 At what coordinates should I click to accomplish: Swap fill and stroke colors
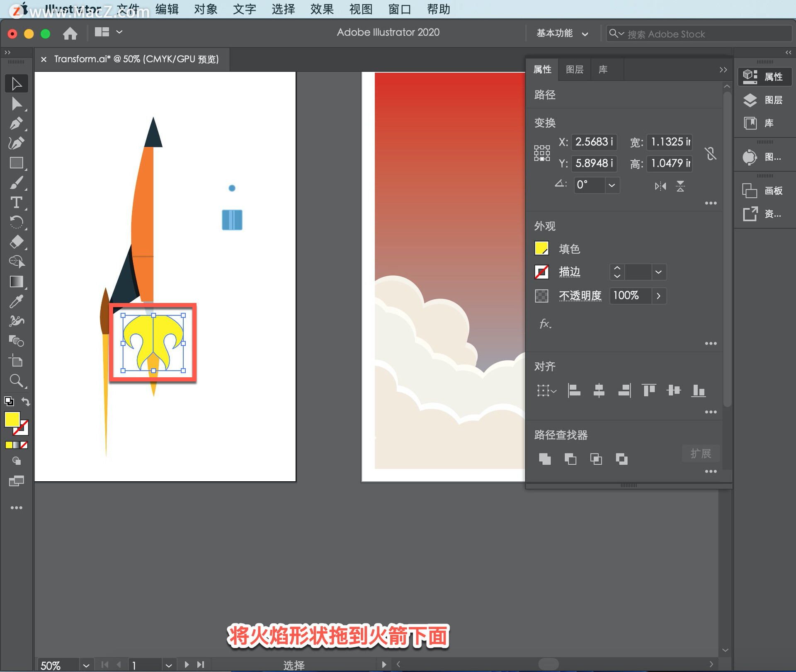point(26,401)
